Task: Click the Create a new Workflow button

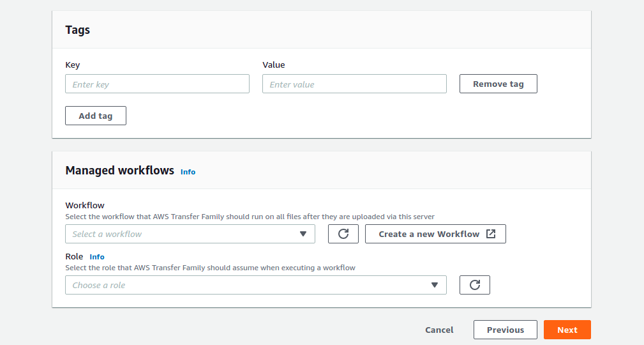Action: click(435, 234)
